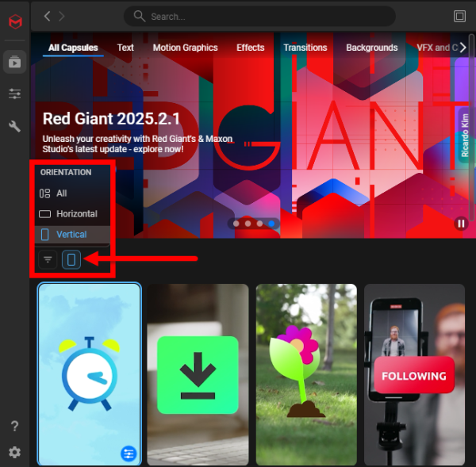Select the growing flower capsule thumbnail
The height and width of the screenshot is (467, 476).
[x=306, y=375]
